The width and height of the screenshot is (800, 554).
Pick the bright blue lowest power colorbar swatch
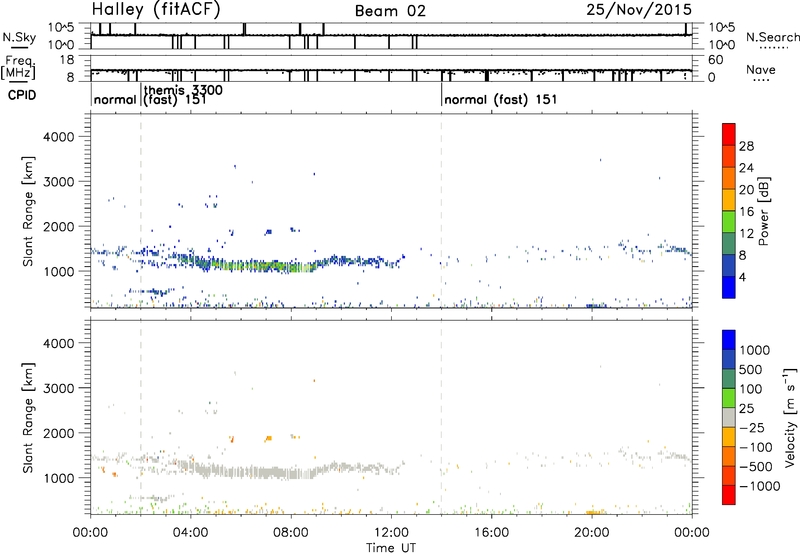tap(729, 287)
